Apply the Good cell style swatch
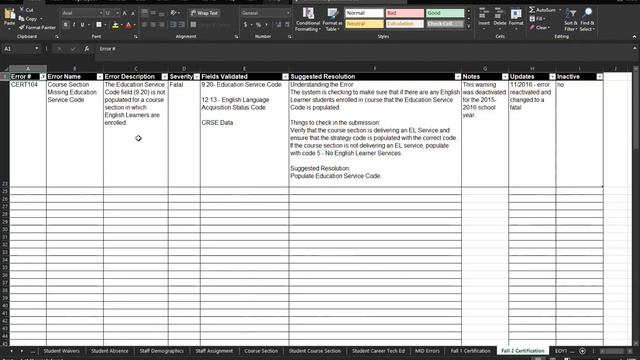This screenshot has height=360, width=640. pyautogui.click(x=444, y=13)
